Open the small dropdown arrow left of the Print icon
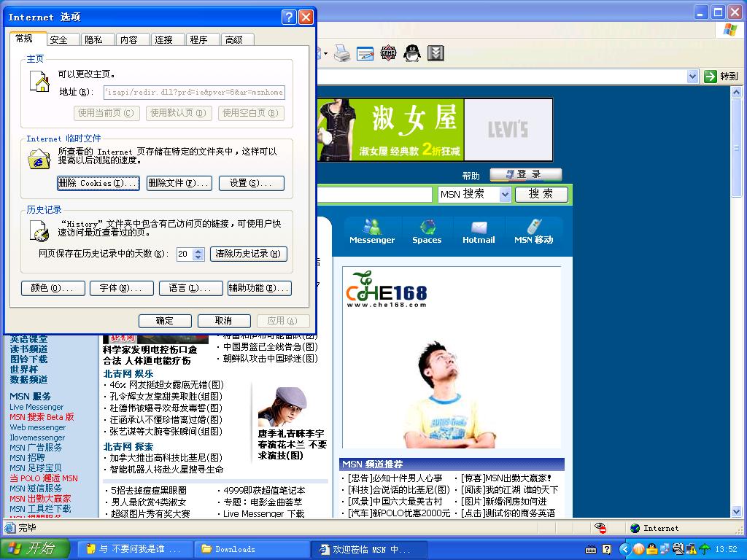This screenshot has width=747, height=560. (326, 53)
